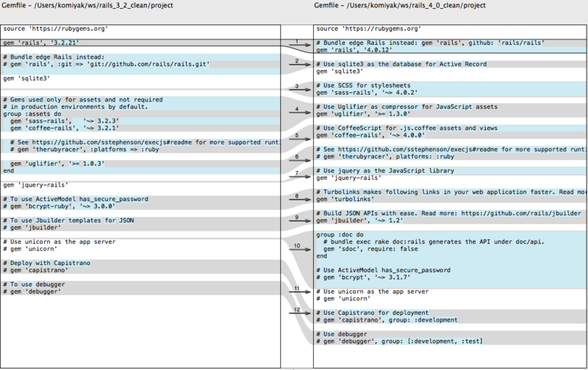
Task: Click gem 'turbolinks' line
Action: click(345, 199)
